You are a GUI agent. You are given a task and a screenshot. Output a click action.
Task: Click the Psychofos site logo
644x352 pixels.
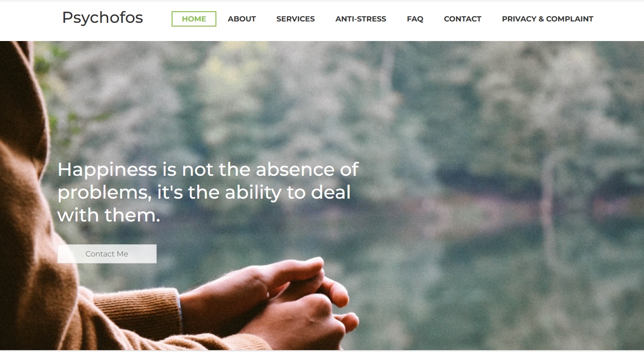[103, 18]
